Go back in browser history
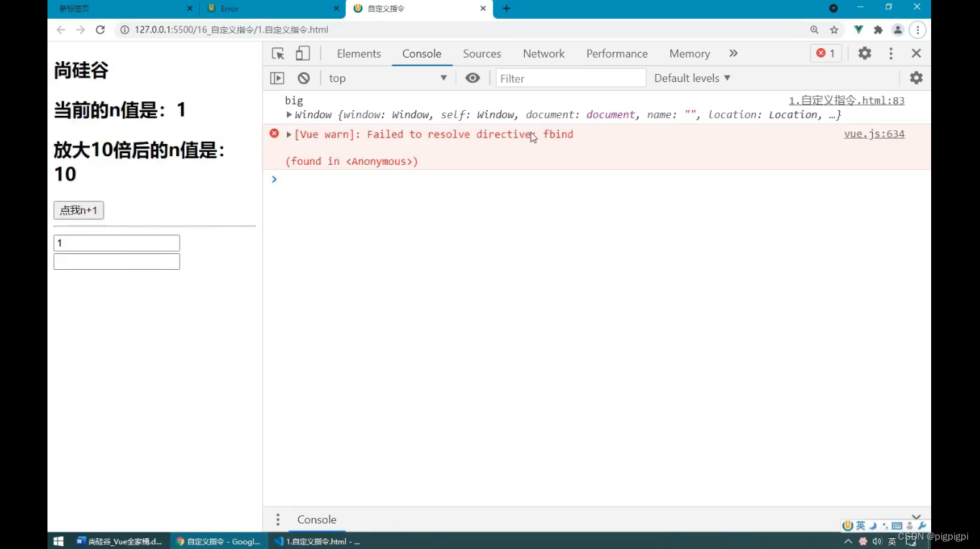 (61, 30)
